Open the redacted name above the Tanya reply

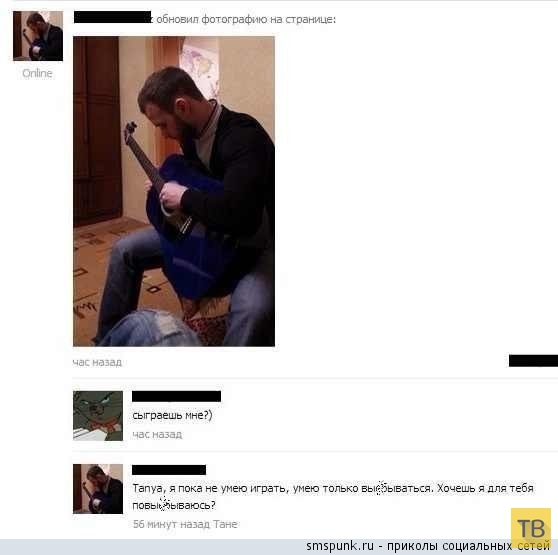169,470
